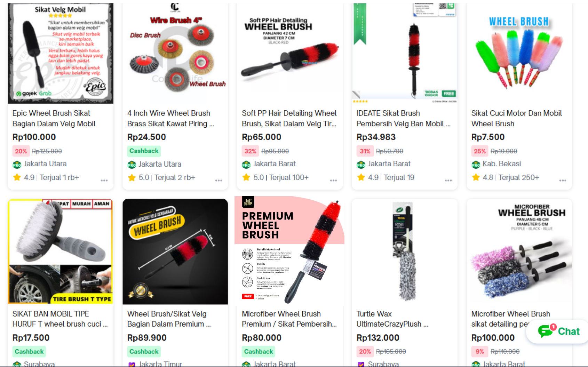Open Soft PP Hair Detailing Wheel Brush title
The width and height of the screenshot is (588, 367).
[x=289, y=118]
